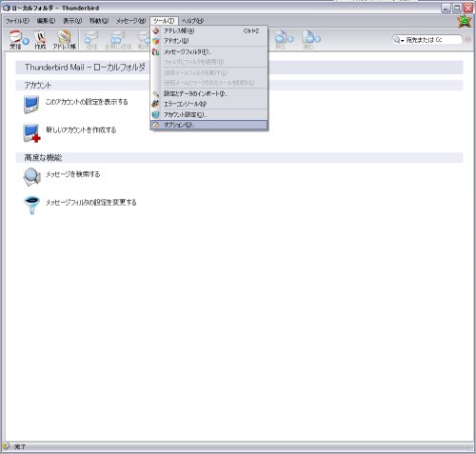Click the 設定とデータのインポート import icon
This screenshot has height=454, width=476.
[x=155, y=93]
